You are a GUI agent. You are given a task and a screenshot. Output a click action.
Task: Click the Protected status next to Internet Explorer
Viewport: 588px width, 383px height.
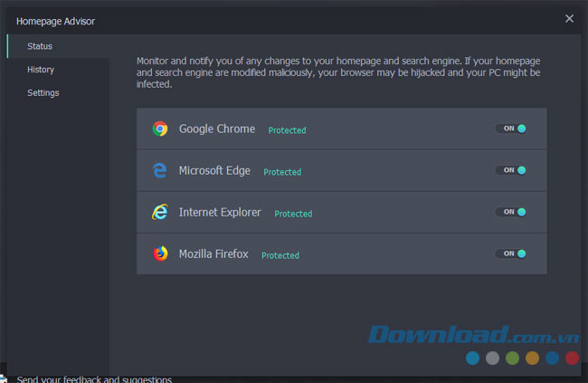293,214
